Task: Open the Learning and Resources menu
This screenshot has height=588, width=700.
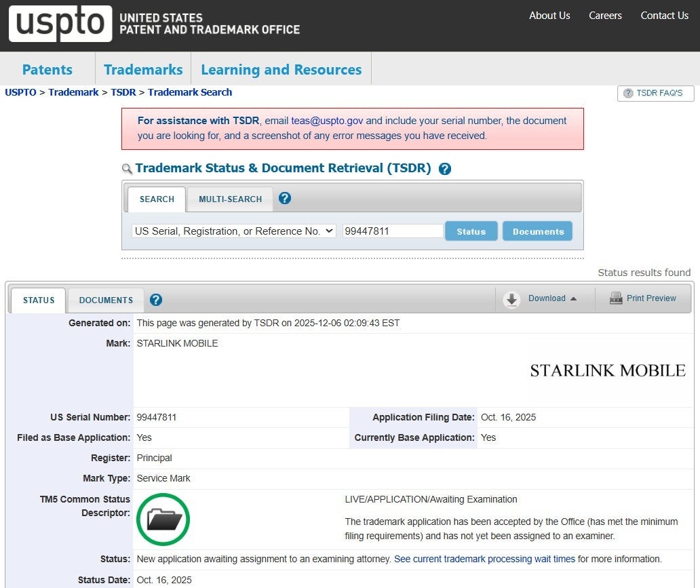Action: tap(281, 68)
